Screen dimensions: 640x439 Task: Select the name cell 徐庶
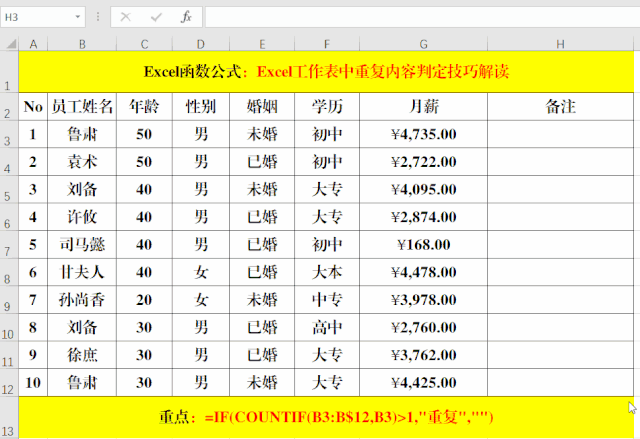pyautogui.click(x=82, y=355)
